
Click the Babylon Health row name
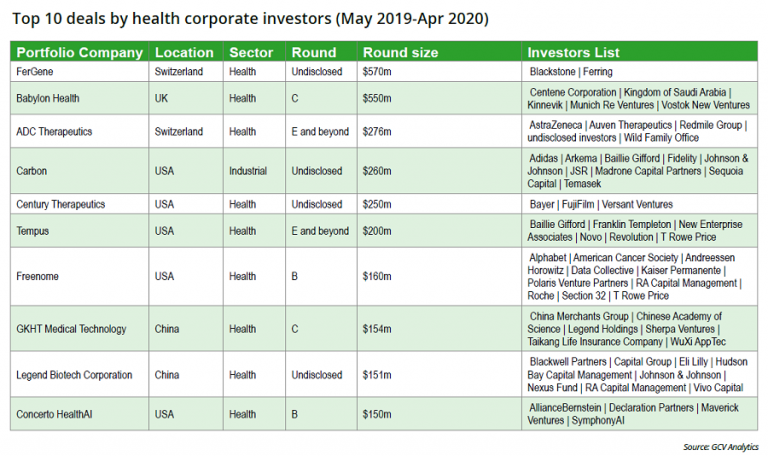pos(51,98)
